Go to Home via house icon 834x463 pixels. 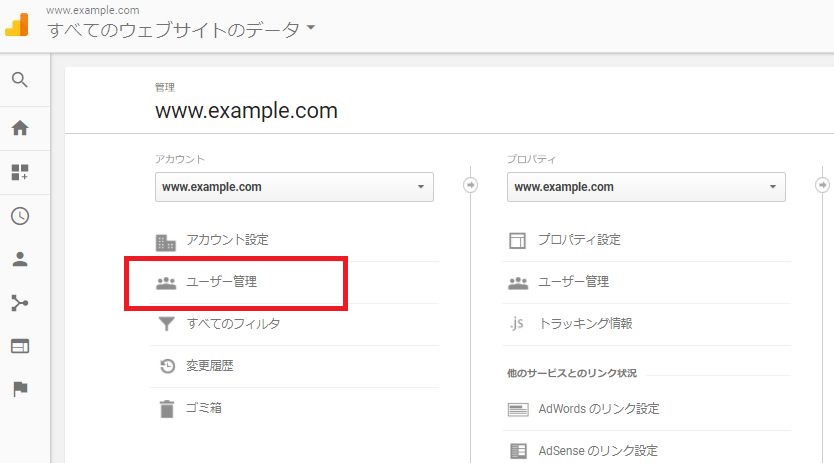[20, 128]
